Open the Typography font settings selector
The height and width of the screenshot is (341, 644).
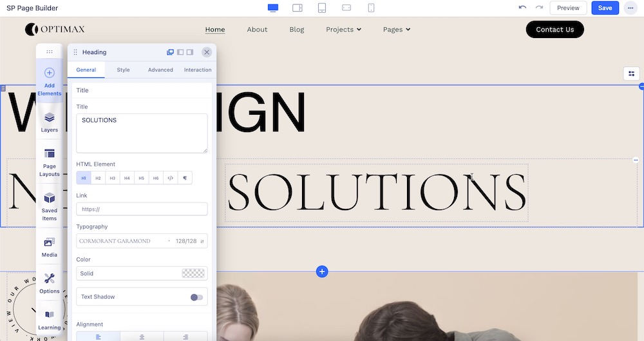click(142, 241)
